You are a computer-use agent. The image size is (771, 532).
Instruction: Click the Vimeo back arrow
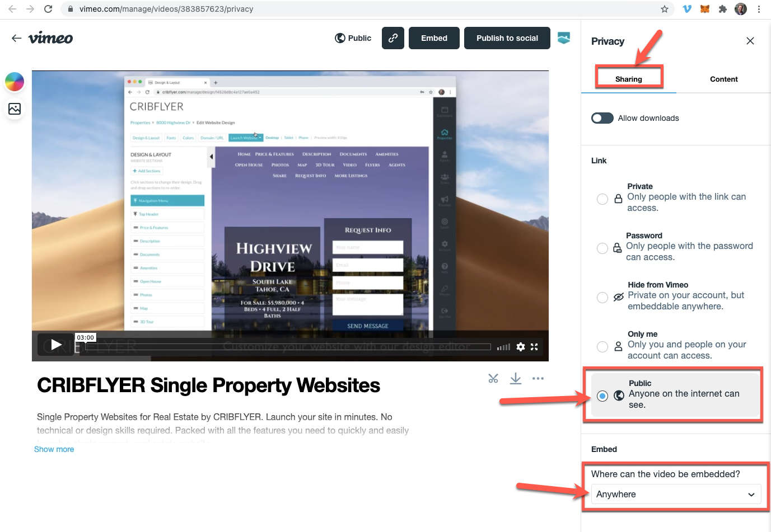(17, 38)
